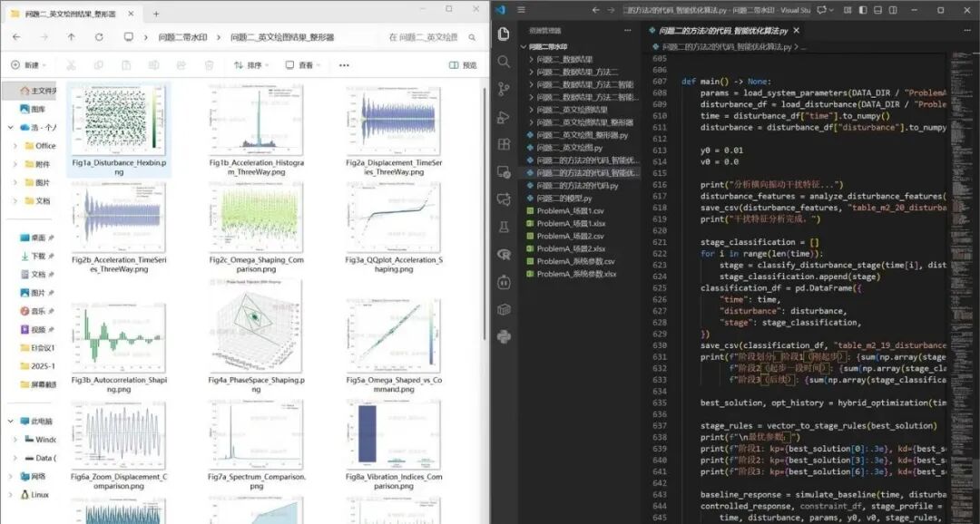Open the Search view in VS Code
Screen dimensions: 980x524
(x=504, y=62)
